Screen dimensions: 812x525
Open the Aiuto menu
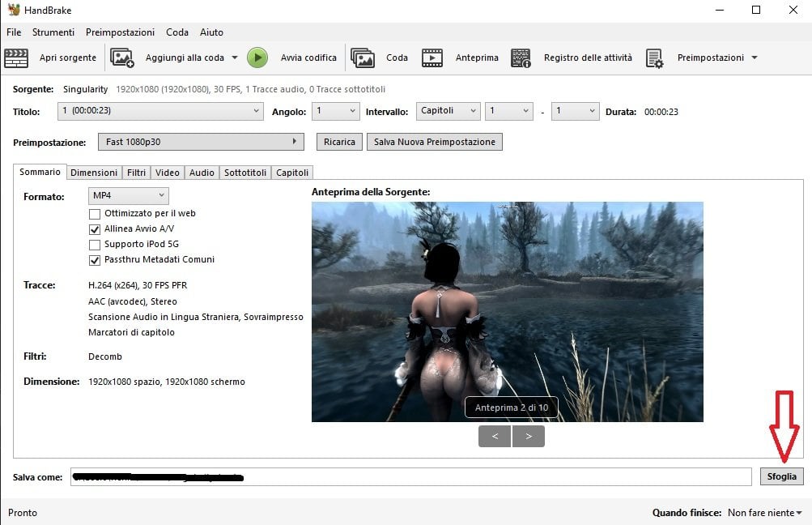212,32
